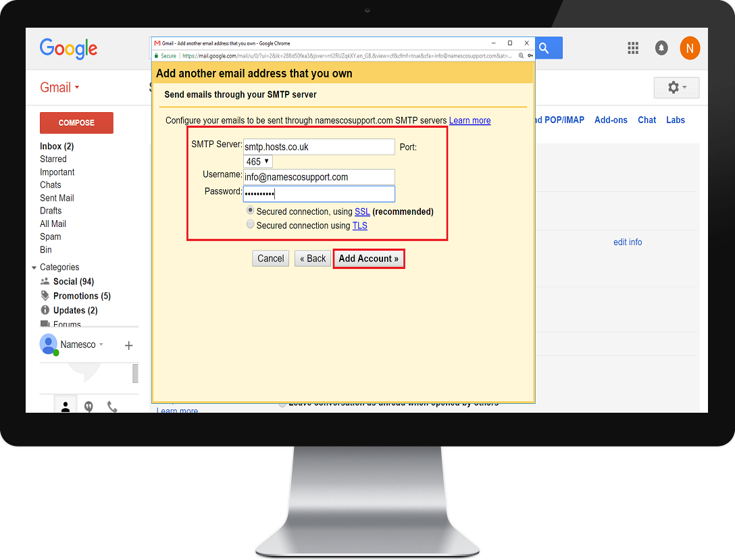Open the All Mail folder
Image resolution: width=735 pixels, height=560 pixels.
click(x=53, y=224)
